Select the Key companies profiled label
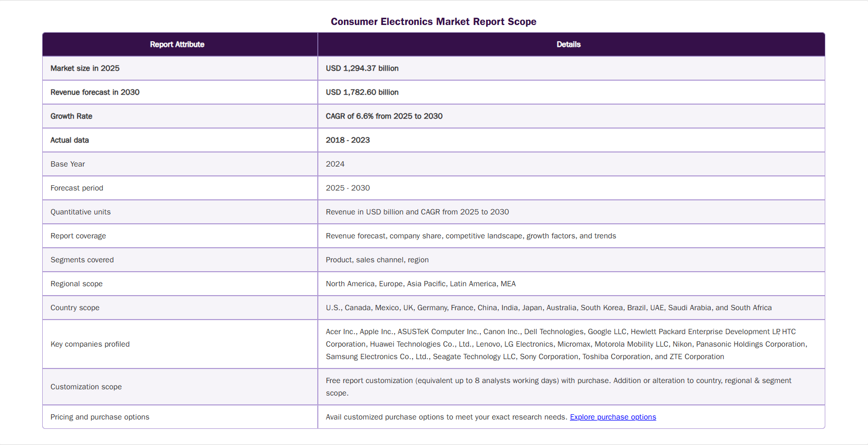The height and width of the screenshot is (445, 868). 90,344
